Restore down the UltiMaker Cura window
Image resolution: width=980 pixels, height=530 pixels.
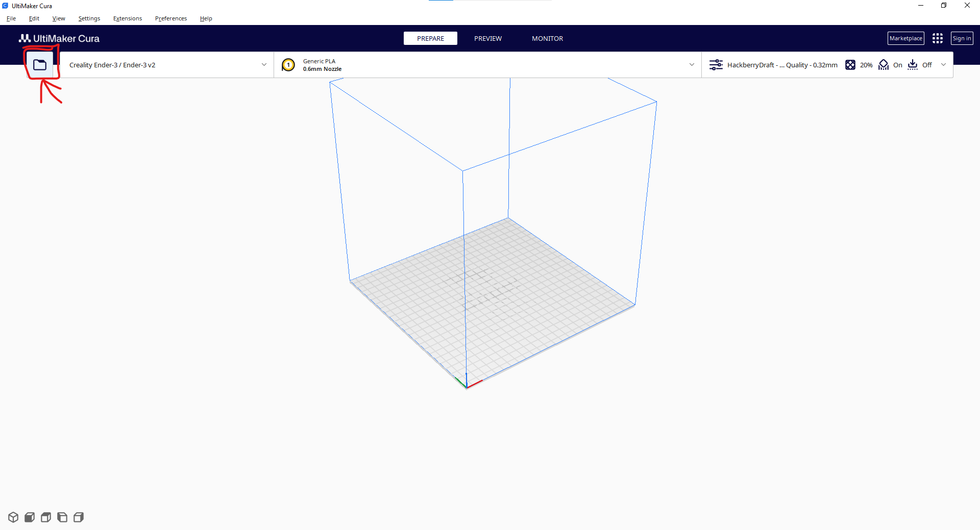pyautogui.click(x=944, y=6)
